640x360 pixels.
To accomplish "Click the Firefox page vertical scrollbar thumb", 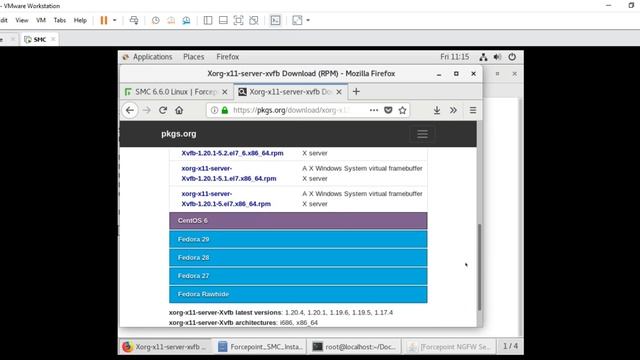I will coord(480,267).
